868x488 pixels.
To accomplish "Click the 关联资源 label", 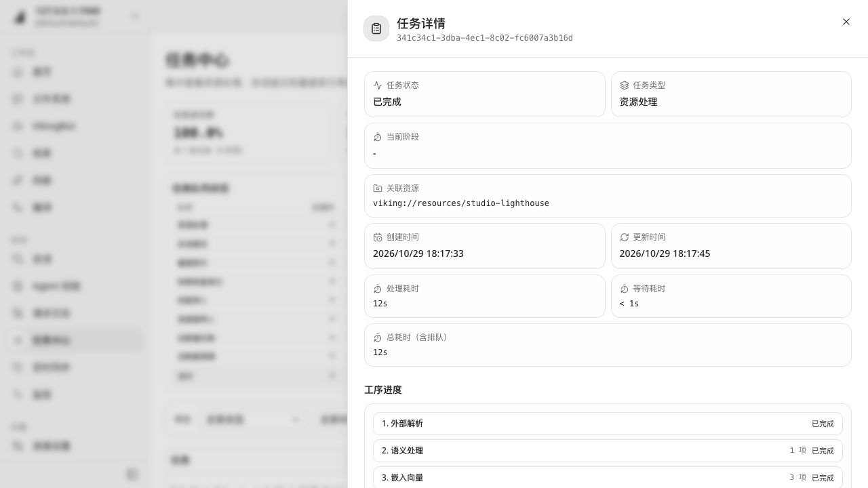I will (x=403, y=188).
